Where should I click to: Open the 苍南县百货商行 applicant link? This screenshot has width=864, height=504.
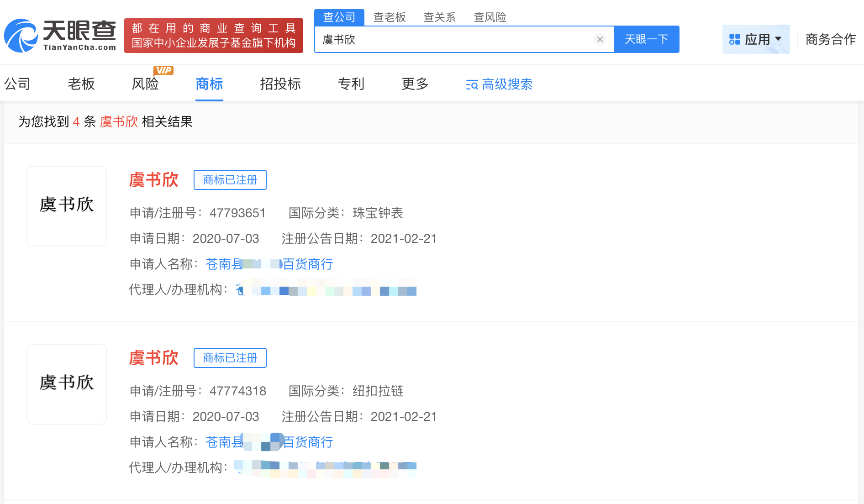click(269, 264)
